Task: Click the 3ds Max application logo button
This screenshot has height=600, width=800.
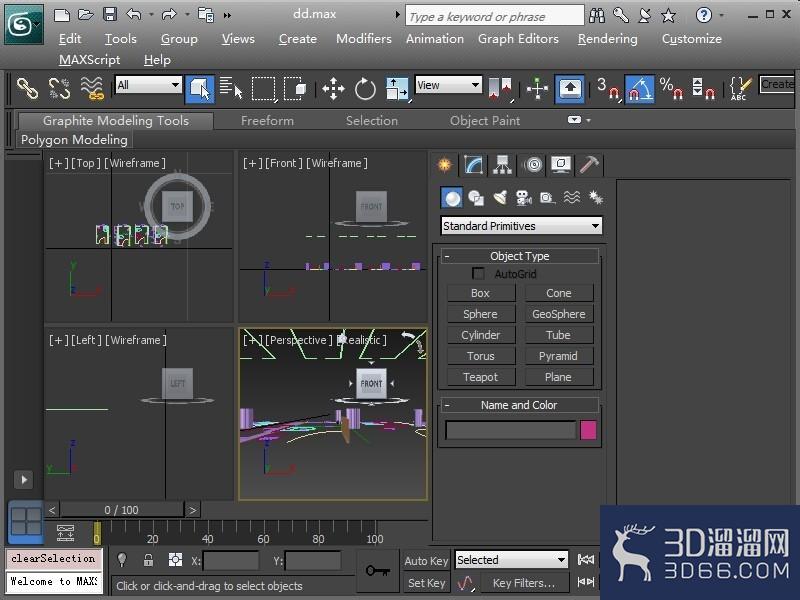Action: pos(23,23)
